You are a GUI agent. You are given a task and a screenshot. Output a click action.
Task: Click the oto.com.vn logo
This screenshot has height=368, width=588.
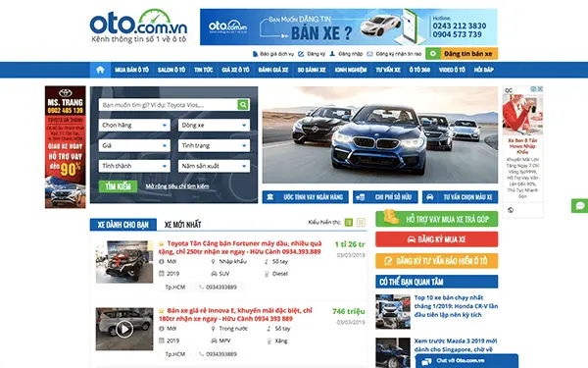pos(138,26)
